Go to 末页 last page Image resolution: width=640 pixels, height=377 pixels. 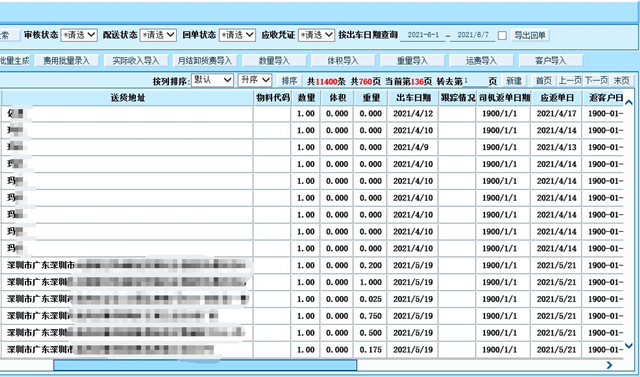(x=621, y=81)
